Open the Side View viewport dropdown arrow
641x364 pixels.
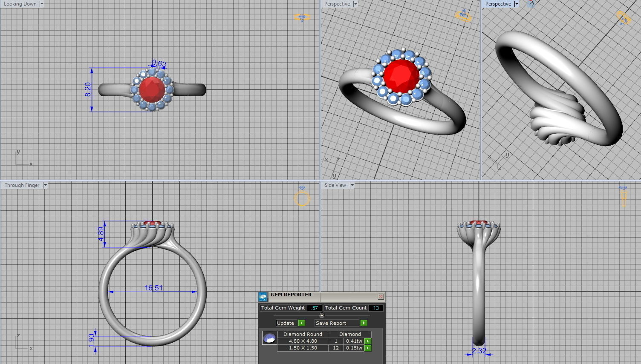(352, 185)
